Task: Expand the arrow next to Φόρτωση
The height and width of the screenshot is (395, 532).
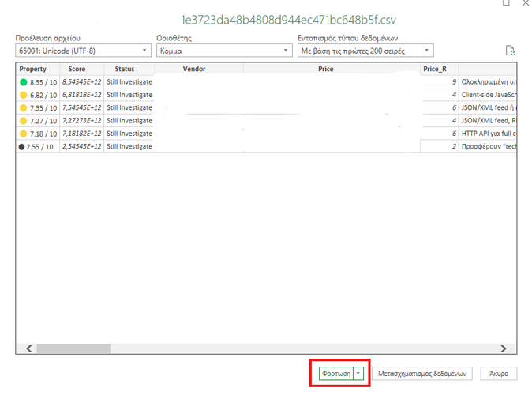Action: (358, 373)
